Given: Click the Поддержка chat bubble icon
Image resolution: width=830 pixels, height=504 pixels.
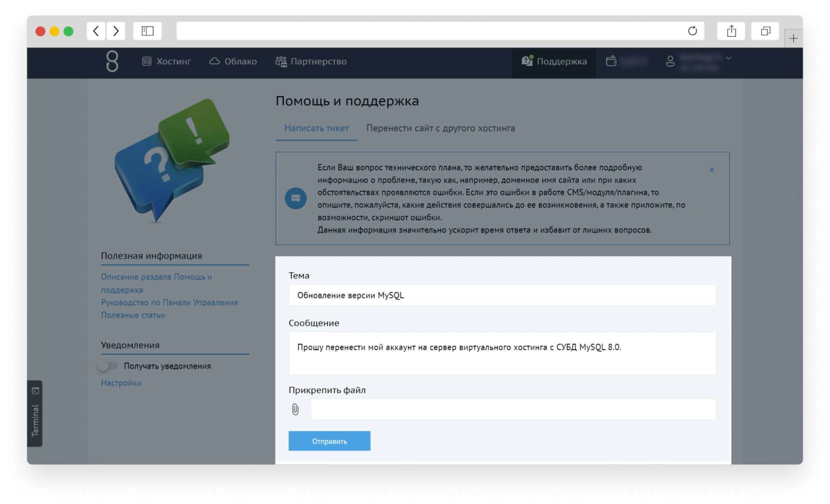Looking at the screenshot, I should coord(526,60).
